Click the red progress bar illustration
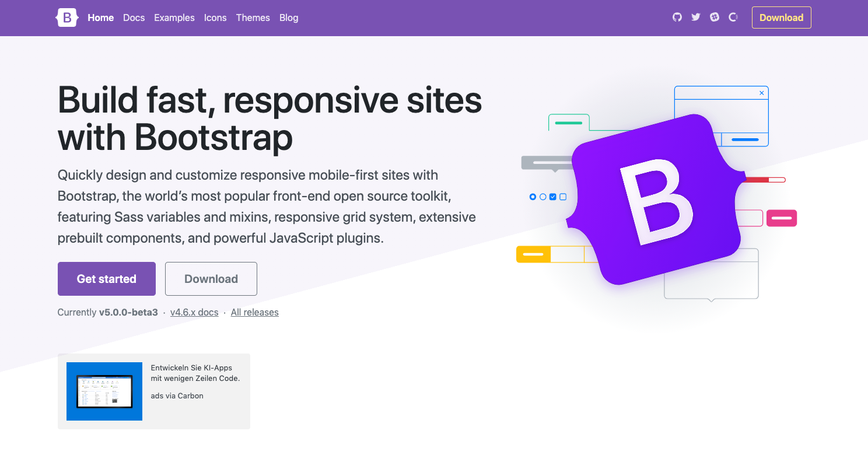 coord(764,180)
